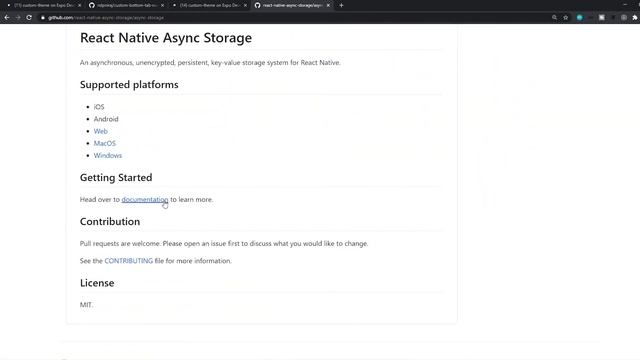The width and height of the screenshot is (640, 360).
Task: Click the 'An asynchronous, unencrypted' description text
Action: pos(210,62)
